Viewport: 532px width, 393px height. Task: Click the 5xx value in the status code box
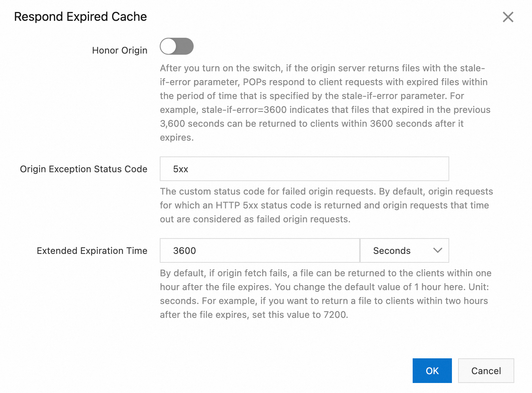tap(181, 169)
